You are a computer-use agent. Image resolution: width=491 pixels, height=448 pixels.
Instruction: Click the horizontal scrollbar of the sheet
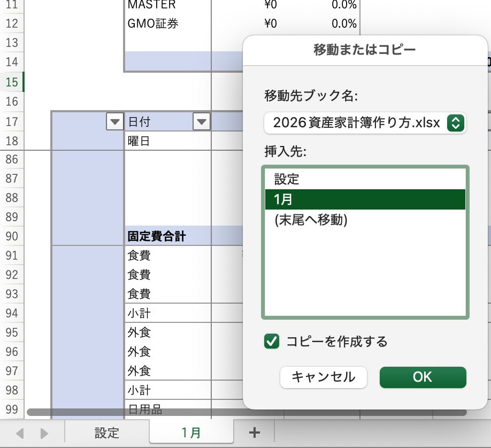pyautogui.click(x=134, y=412)
